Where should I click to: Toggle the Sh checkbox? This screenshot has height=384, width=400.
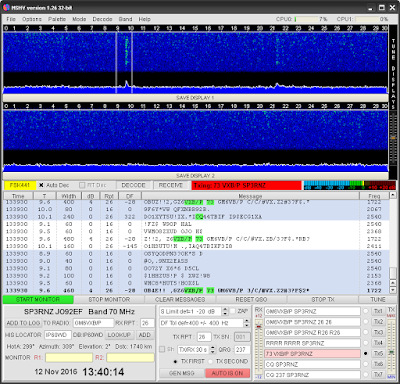coord(162,349)
